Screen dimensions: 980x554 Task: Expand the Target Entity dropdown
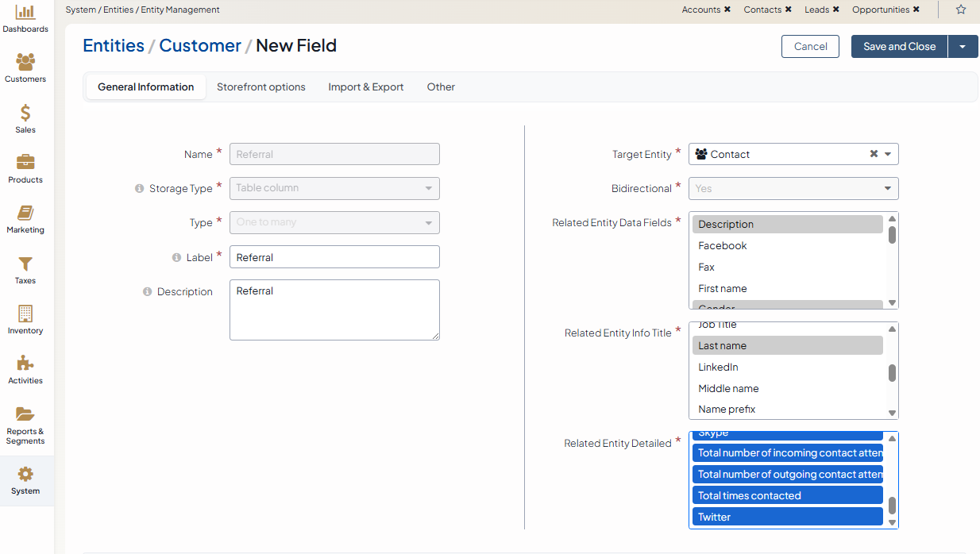888,154
